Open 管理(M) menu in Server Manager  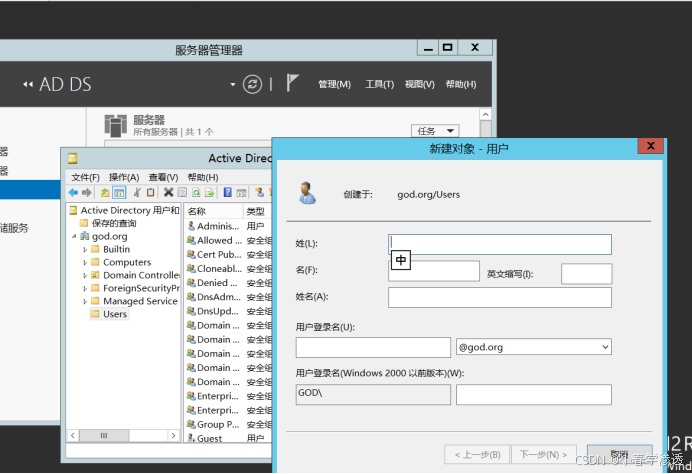335,84
